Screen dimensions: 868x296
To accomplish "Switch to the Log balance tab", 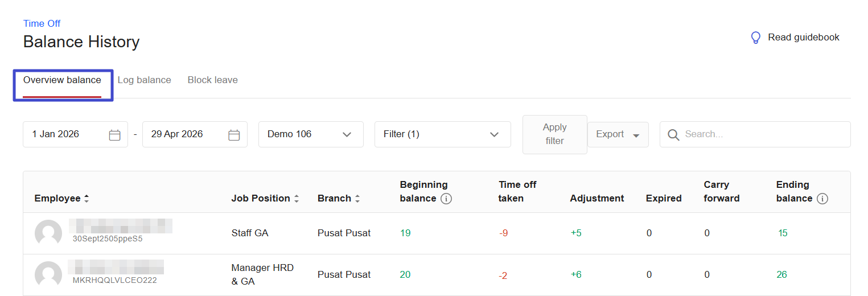I will 144,80.
